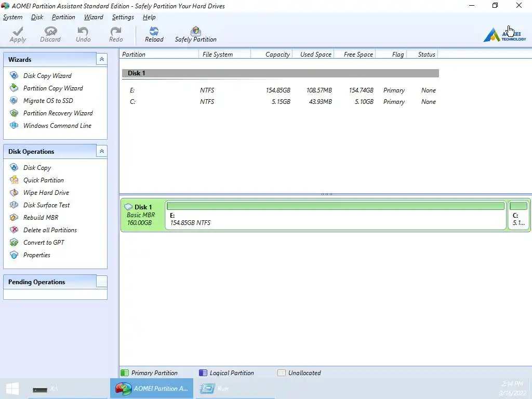Click the Disk 1 drive icon
Viewport: 532px width, 399px height.
(128, 207)
